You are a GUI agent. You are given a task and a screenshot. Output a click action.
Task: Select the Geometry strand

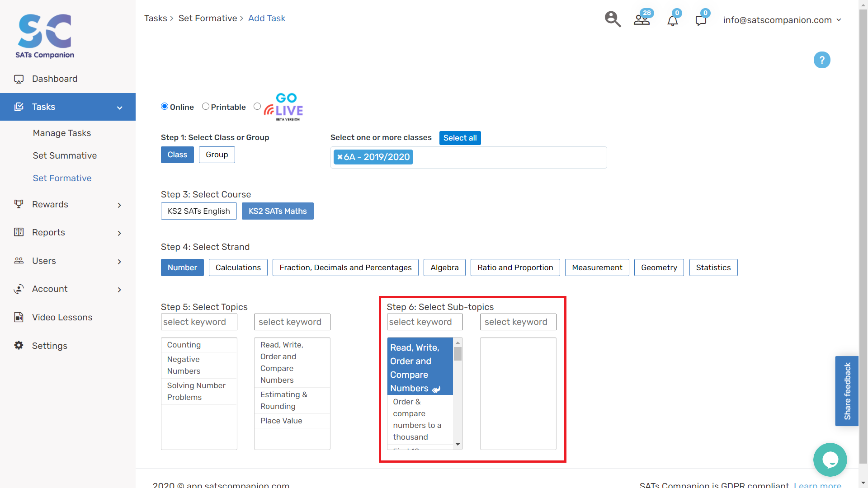(x=659, y=267)
